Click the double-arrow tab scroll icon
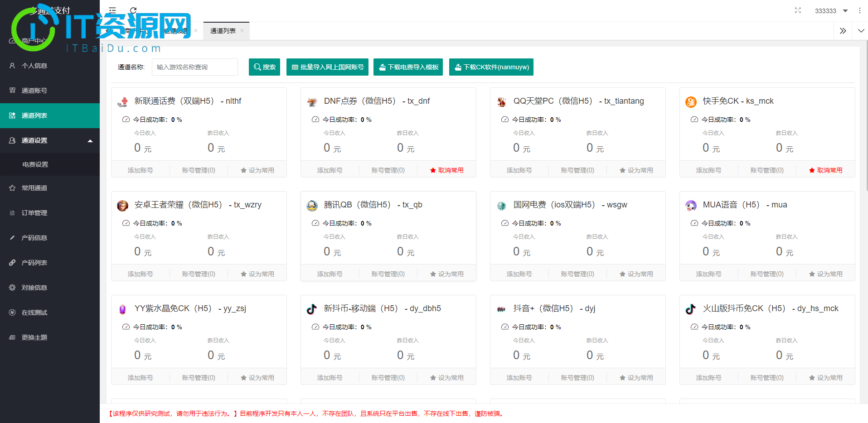Viewport: 868px width, 423px height. click(843, 31)
